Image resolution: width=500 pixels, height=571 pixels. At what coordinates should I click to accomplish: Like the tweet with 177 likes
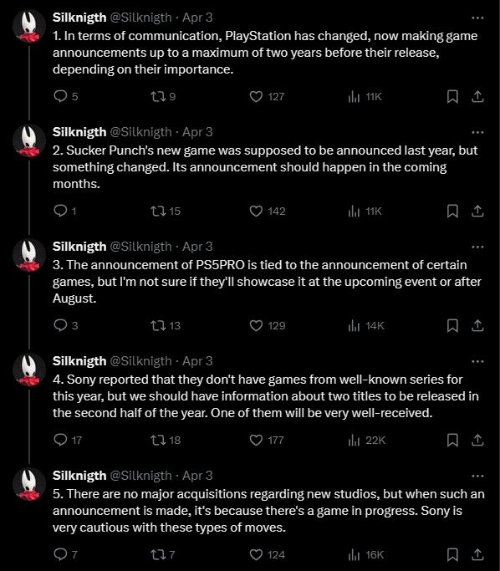(x=267, y=440)
